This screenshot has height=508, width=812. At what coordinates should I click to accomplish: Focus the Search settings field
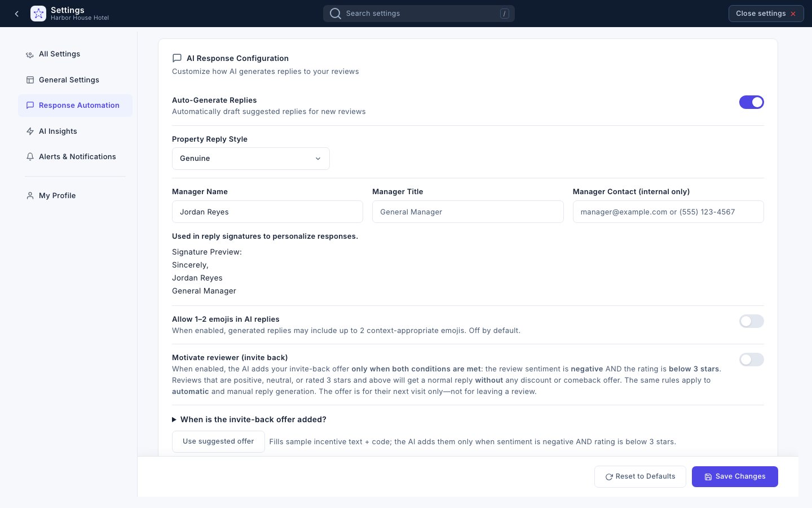(x=419, y=14)
